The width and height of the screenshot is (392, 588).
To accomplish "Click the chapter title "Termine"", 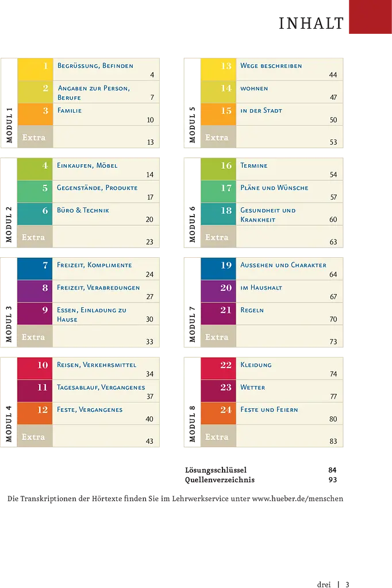I will [x=254, y=165].
